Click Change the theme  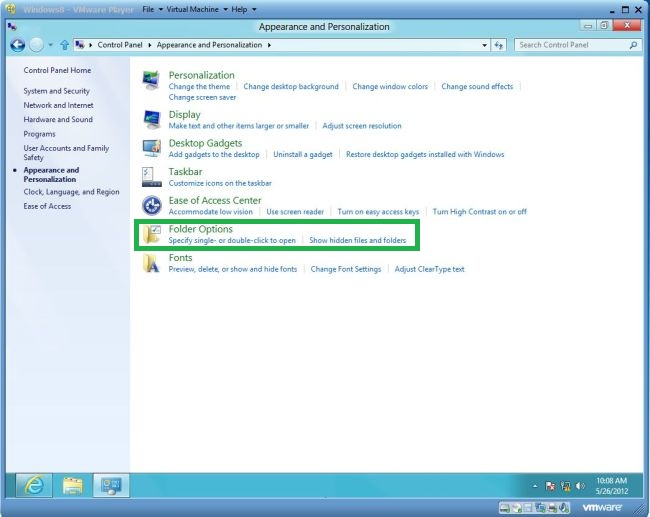(x=199, y=86)
